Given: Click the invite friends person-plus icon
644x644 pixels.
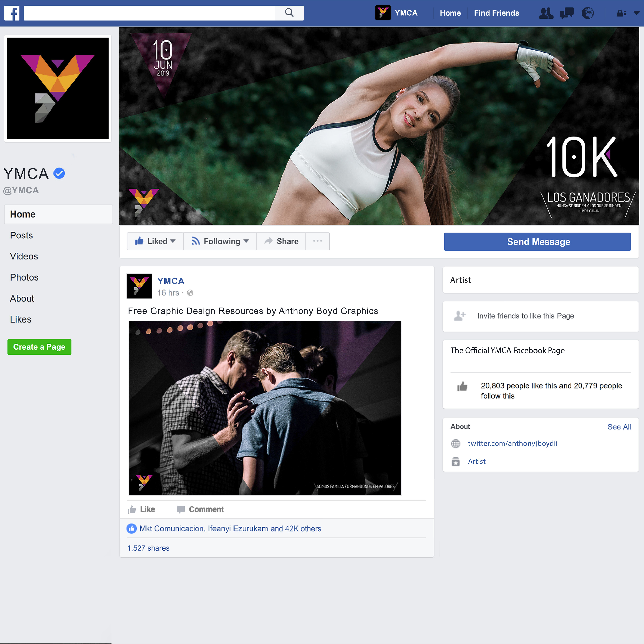Looking at the screenshot, I should click(460, 316).
